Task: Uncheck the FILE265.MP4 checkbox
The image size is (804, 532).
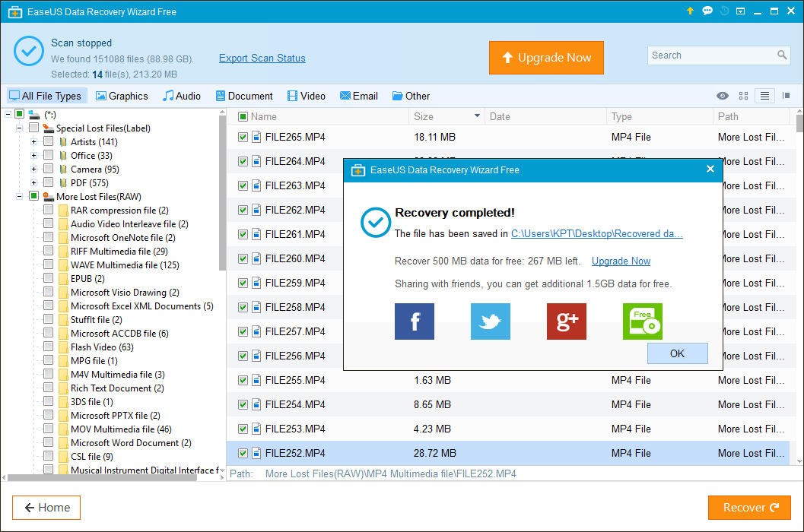Action: [x=243, y=137]
